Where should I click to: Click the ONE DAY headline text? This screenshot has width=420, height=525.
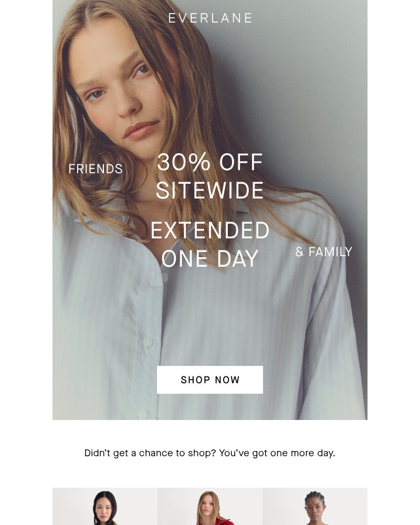point(210,258)
